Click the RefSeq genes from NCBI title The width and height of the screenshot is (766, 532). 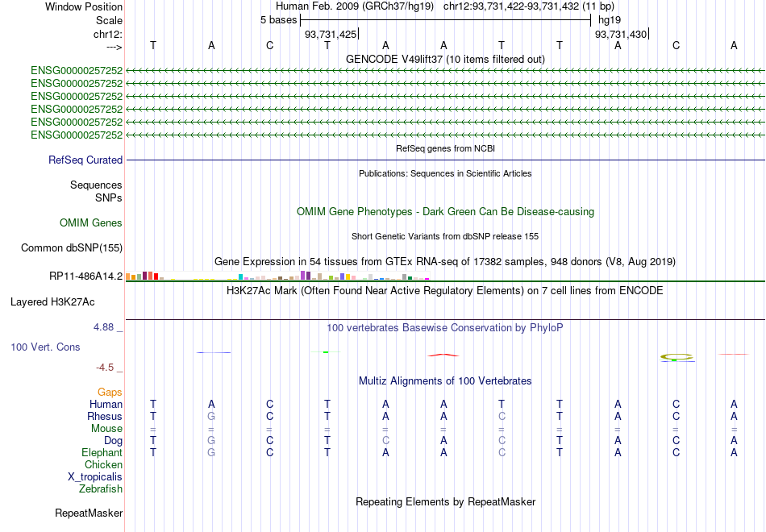[x=446, y=148]
